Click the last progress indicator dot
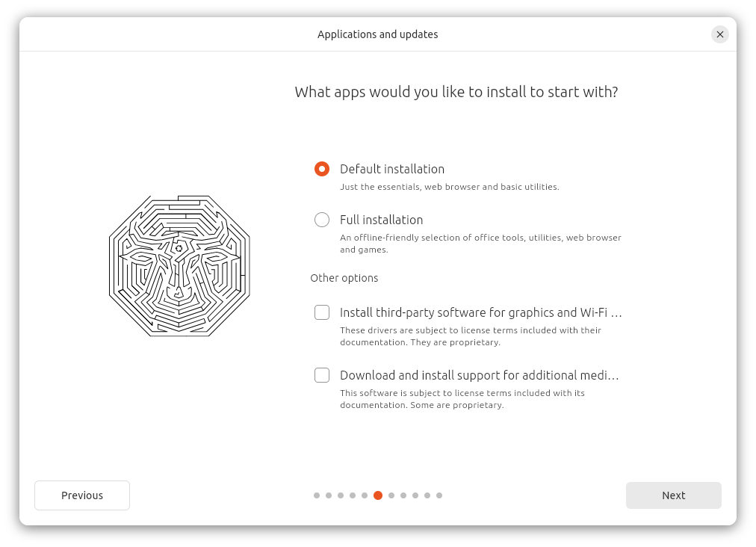This screenshot has width=756, height=547. pyautogui.click(x=439, y=495)
